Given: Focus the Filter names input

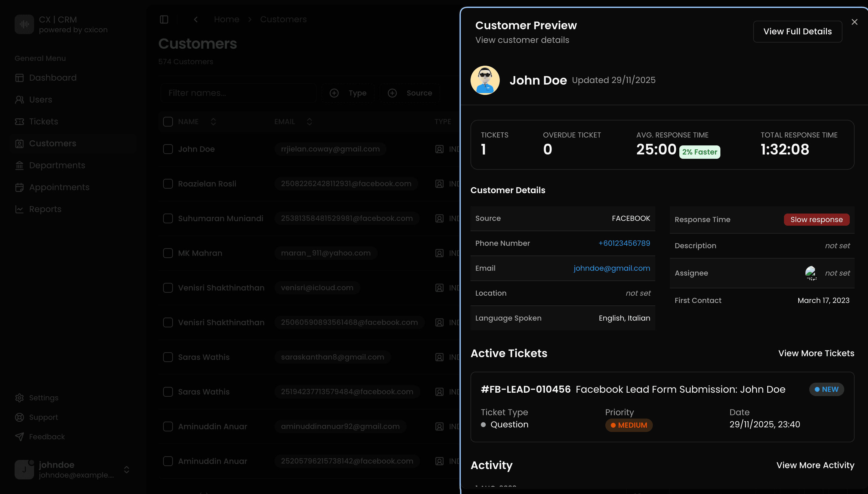Looking at the screenshot, I should (x=239, y=93).
